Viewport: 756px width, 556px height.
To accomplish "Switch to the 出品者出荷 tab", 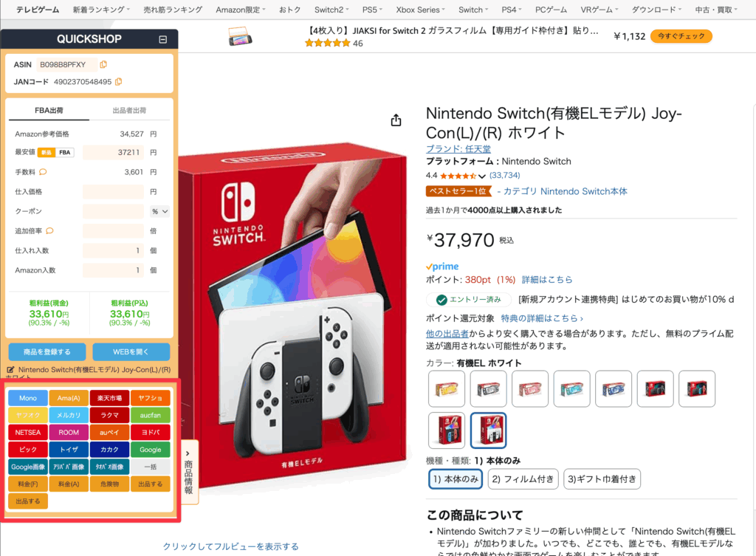I will (129, 111).
